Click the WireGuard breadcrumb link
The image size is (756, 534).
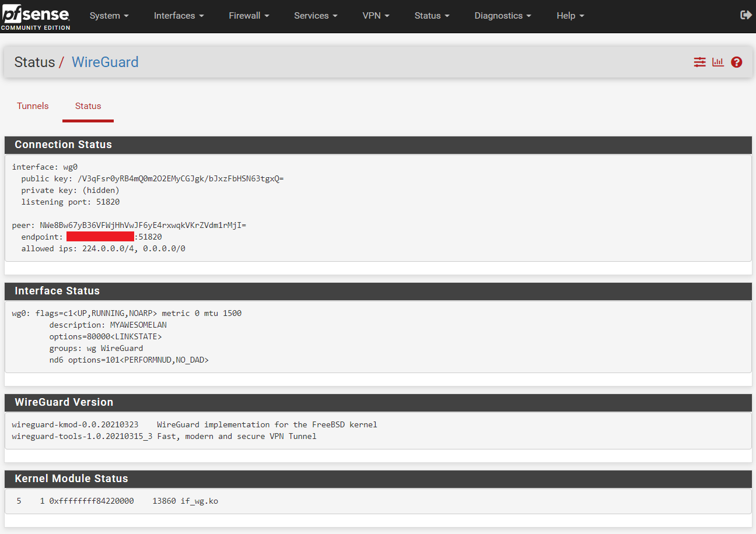(105, 62)
